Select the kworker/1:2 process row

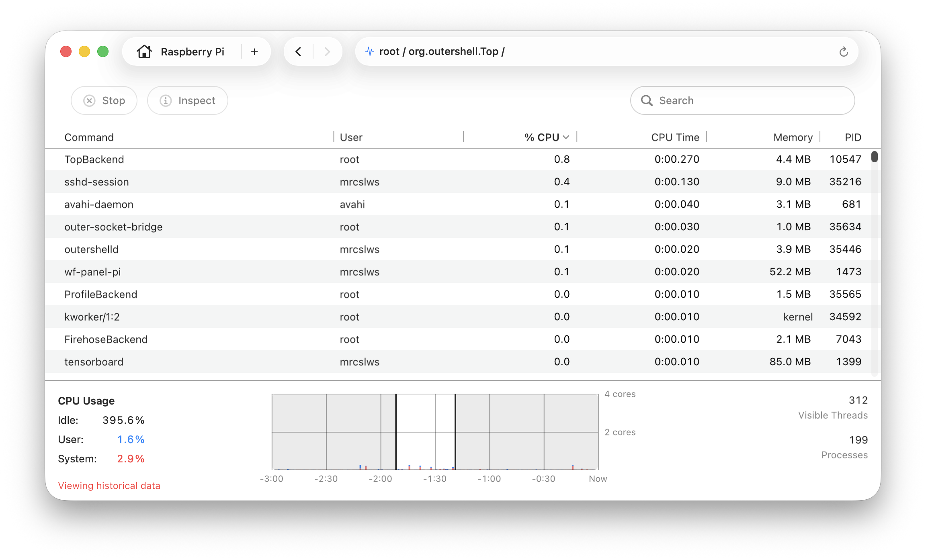(458, 317)
